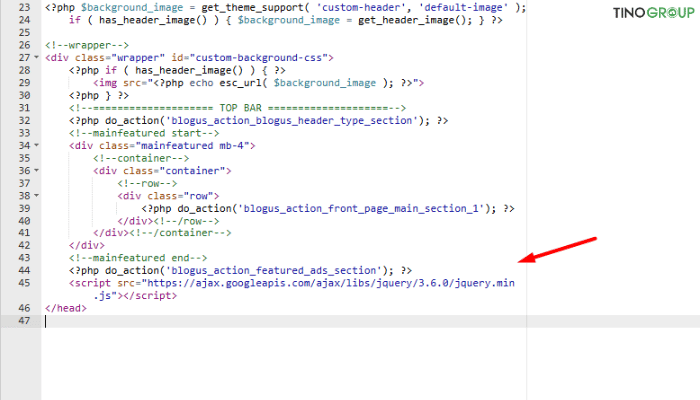This screenshot has width=700, height=400.
Task: Click the 'default-image' string
Action: (463, 8)
